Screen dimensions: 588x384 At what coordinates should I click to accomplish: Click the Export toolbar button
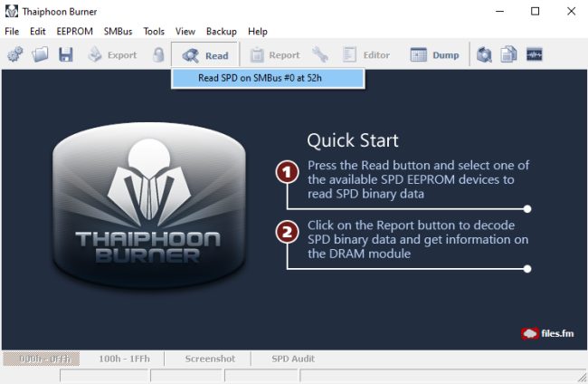(x=112, y=55)
